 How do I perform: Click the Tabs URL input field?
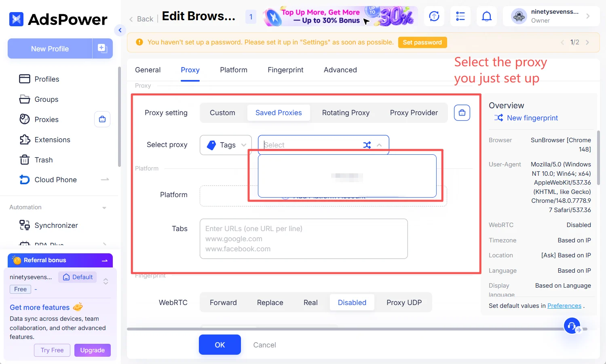coord(304,239)
